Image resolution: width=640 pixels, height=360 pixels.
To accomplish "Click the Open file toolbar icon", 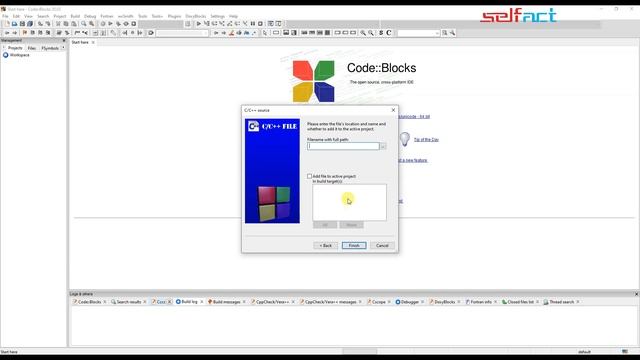I will click(15, 24).
